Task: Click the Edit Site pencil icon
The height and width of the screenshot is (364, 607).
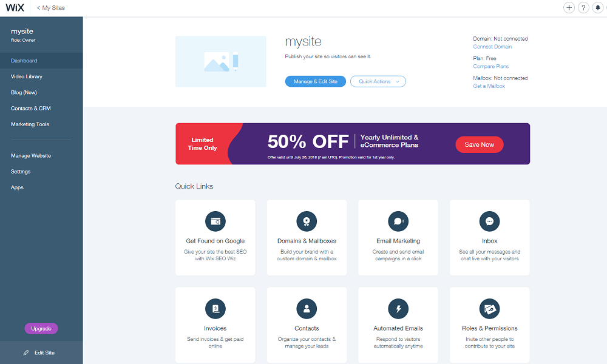Action: tap(26, 353)
